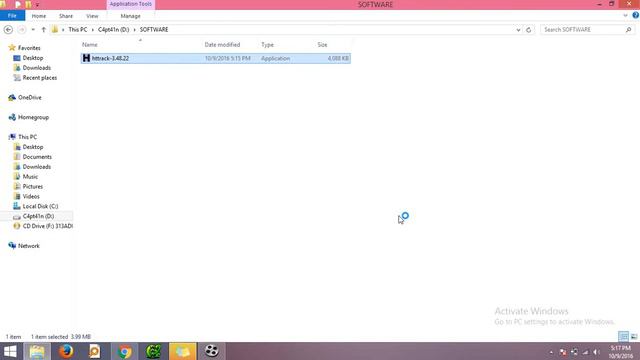Viewport: 640px width, 360px height.
Task: Sort by the Type column header
Action: 267,45
